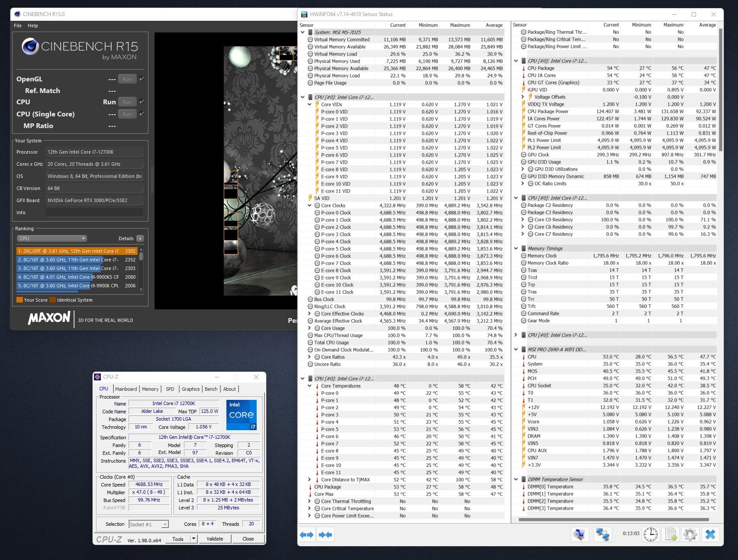Click the Close button in CPU-Z
Image resolution: width=738 pixels, height=560 pixels.
click(248, 539)
